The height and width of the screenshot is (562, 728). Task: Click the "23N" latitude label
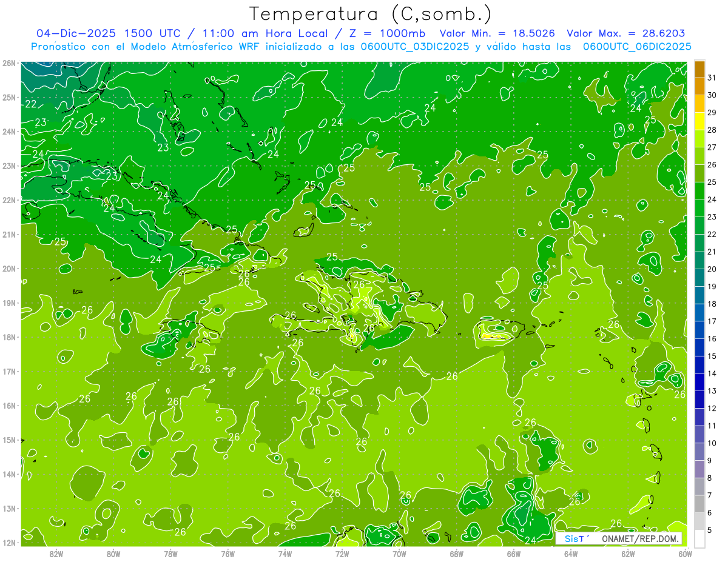[9, 166]
